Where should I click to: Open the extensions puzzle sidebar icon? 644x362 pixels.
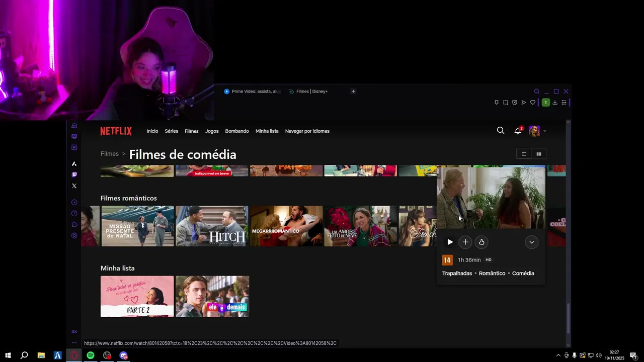pos(74,225)
